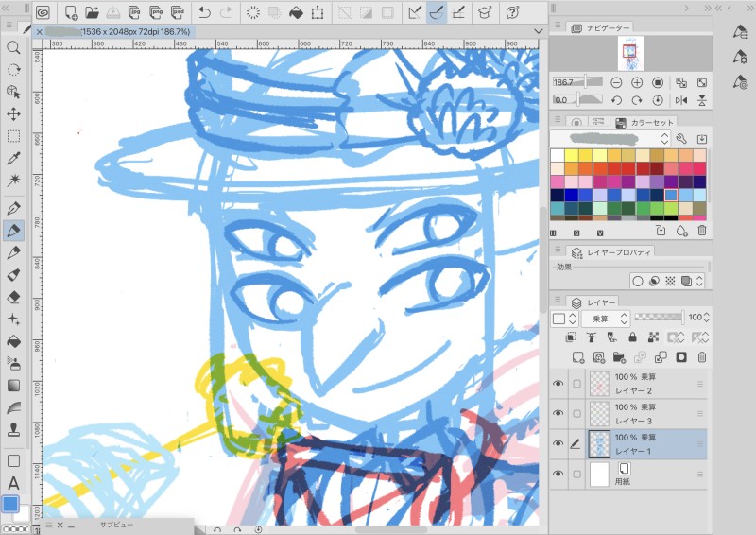Screen dimensions: 756x535
Task: Zoom in in the Navigator panel
Action: pos(637,82)
